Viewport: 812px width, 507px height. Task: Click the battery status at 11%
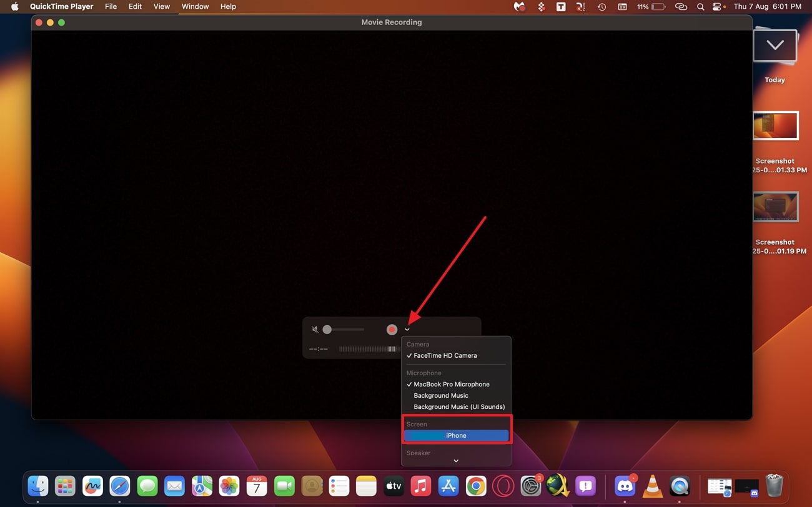pyautogui.click(x=651, y=6)
